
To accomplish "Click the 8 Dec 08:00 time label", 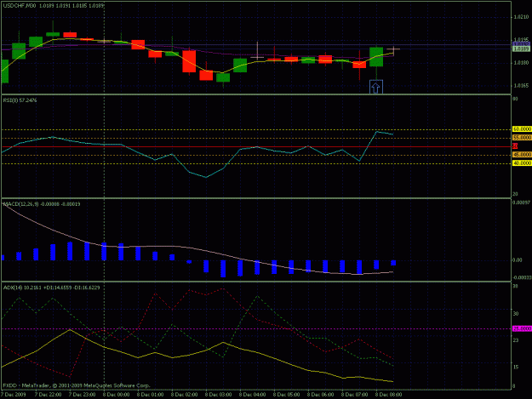I will (388, 395).
